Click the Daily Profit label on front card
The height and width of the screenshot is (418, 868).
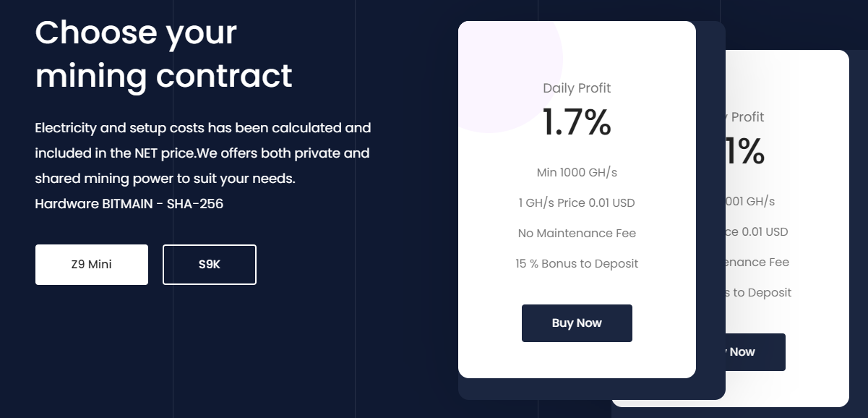pyautogui.click(x=577, y=88)
